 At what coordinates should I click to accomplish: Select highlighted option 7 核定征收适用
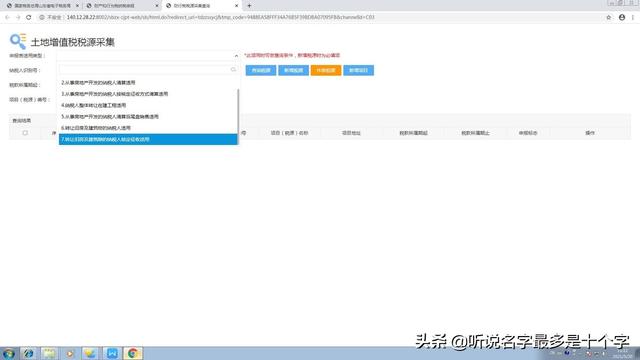[148, 139]
